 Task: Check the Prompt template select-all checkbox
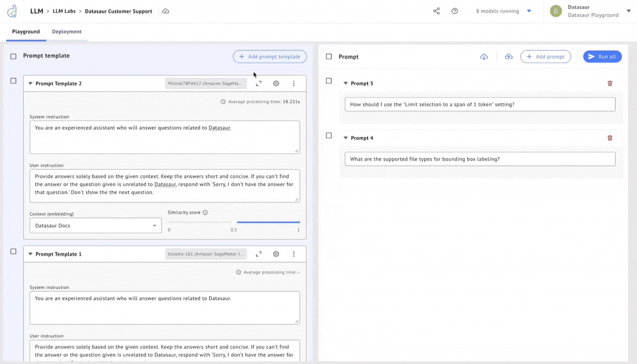tap(14, 57)
